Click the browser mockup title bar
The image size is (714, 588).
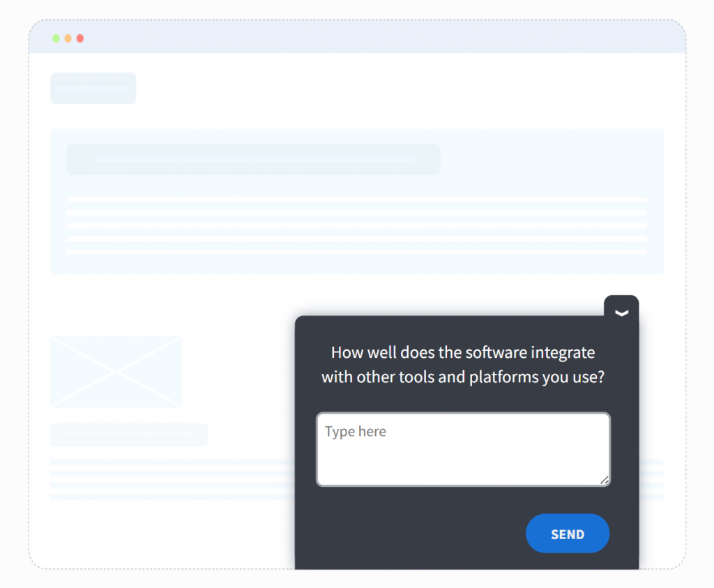(358, 36)
